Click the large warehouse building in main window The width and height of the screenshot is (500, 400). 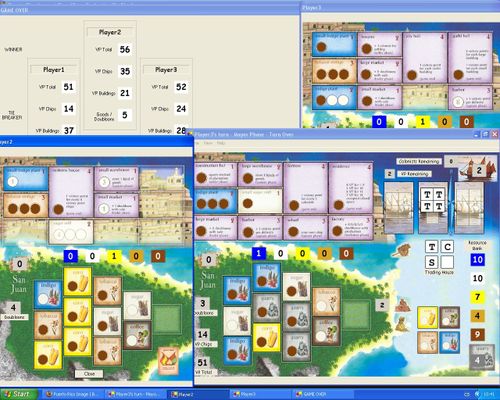[260, 174]
